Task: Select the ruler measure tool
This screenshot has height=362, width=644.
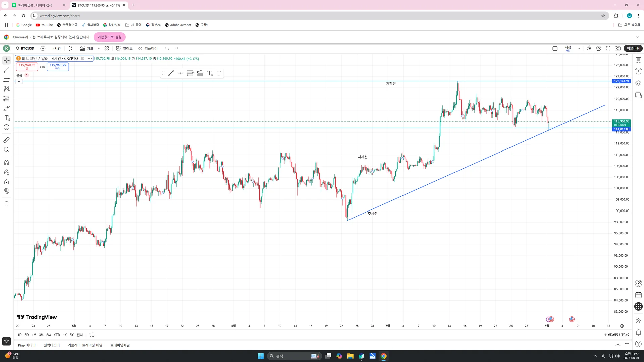Action: coord(6,140)
